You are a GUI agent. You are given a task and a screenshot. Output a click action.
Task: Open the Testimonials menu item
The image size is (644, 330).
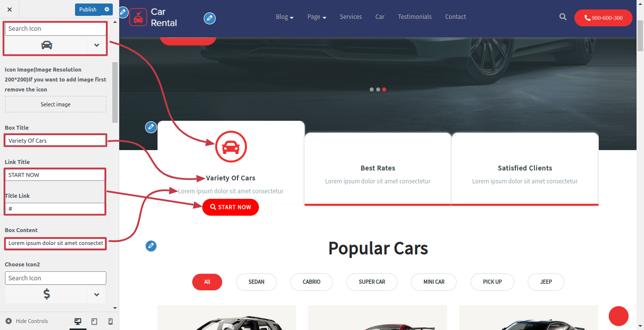click(415, 17)
